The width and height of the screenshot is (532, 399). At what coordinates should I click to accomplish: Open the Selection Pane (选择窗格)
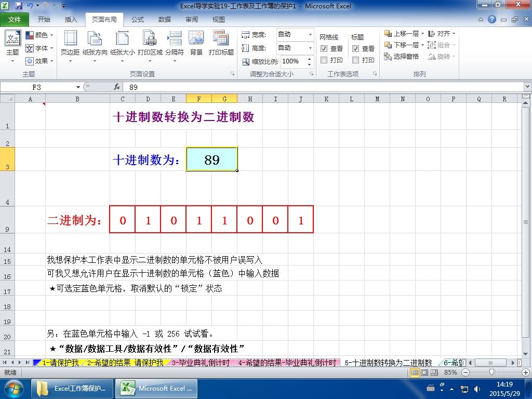(401, 56)
